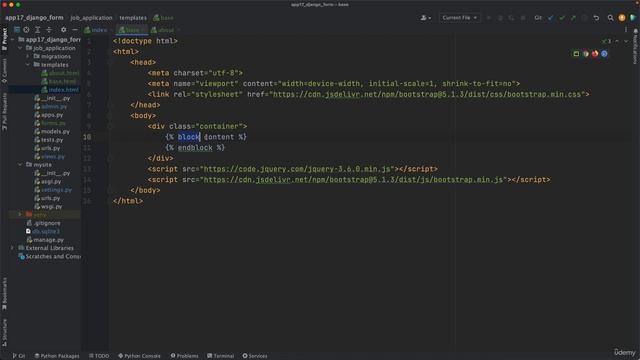640x360 pixels.
Task: Click the Collapse All icon in the Project panel
Action: point(49,30)
